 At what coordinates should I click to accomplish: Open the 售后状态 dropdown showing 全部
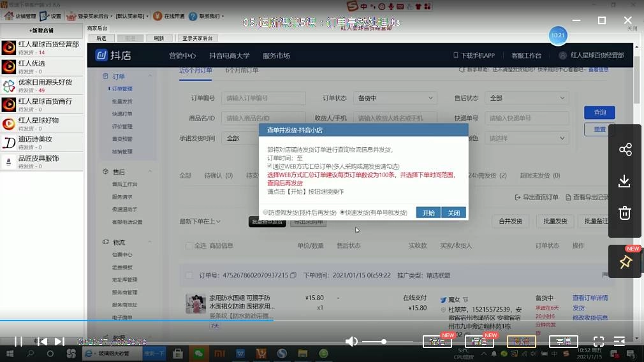click(527, 98)
